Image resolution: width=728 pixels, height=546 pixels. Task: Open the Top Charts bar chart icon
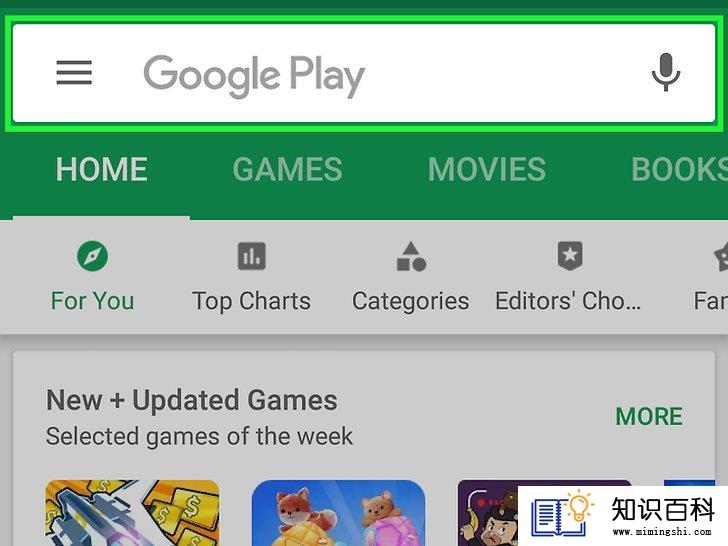click(x=252, y=256)
